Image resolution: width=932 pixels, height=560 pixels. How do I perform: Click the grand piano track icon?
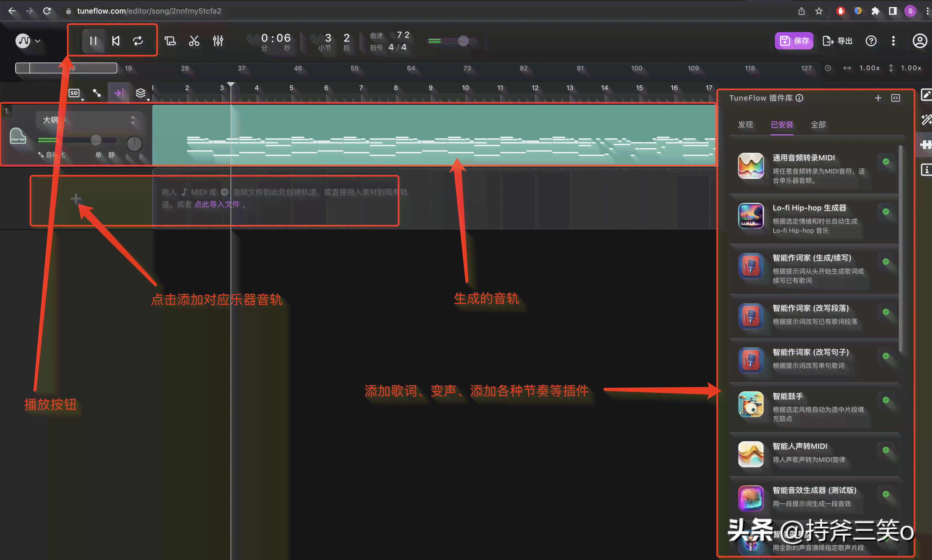18,135
